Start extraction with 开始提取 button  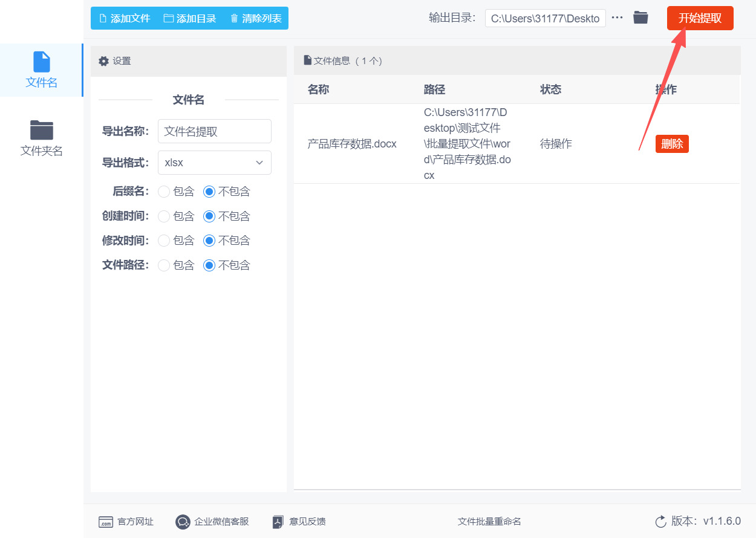(x=700, y=18)
